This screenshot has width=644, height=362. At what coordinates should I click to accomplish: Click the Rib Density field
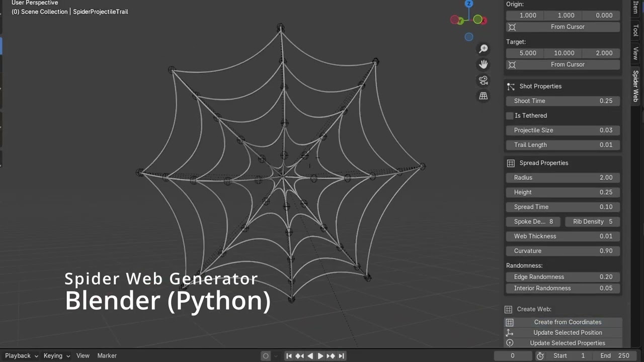[593, 222]
